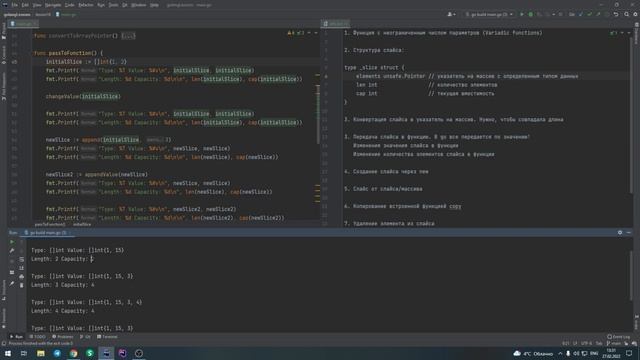Open the File menu
This screenshot has width=640, height=360.
(x=15, y=5)
